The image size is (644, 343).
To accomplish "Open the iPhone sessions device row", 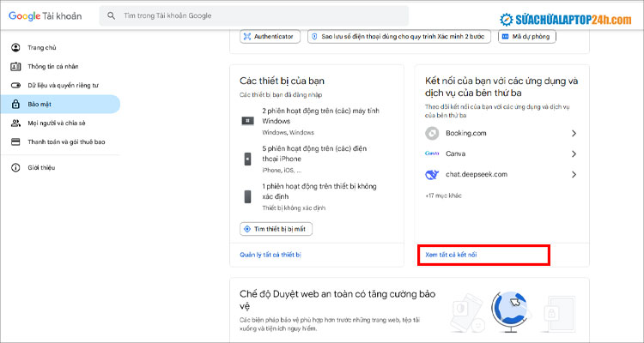I will (x=316, y=159).
